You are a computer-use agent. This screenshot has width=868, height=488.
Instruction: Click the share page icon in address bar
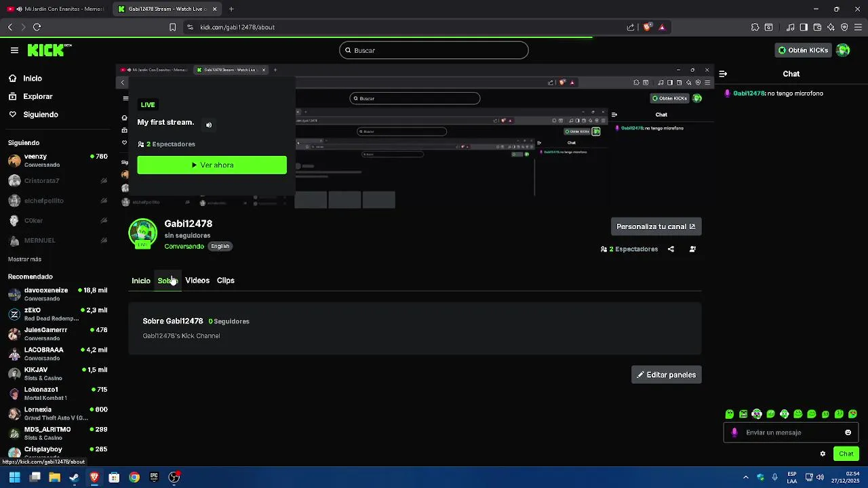(x=631, y=27)
